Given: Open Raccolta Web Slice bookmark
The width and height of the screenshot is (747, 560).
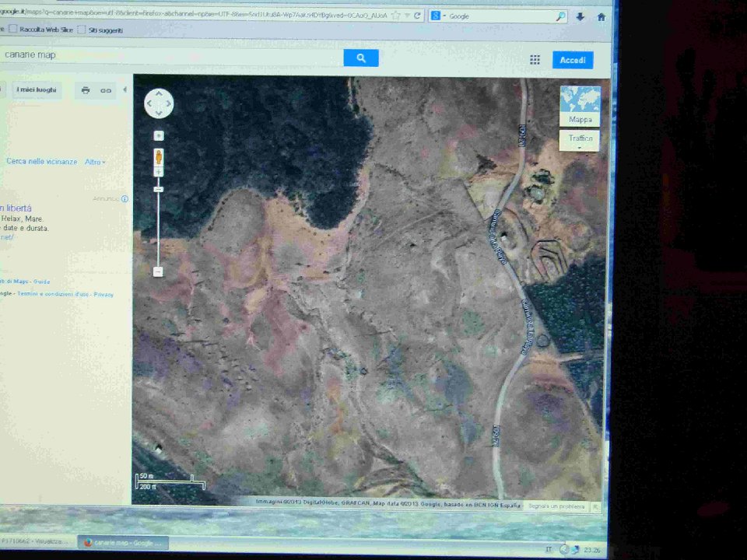Looking at the screenshot, I should click(41, 30).
